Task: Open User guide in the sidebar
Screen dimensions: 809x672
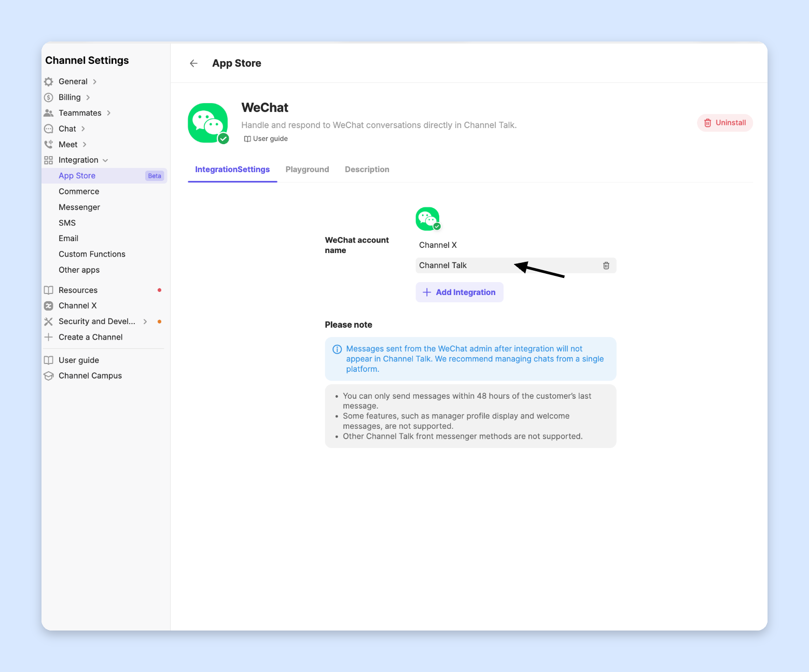Action: pos(79,360)
